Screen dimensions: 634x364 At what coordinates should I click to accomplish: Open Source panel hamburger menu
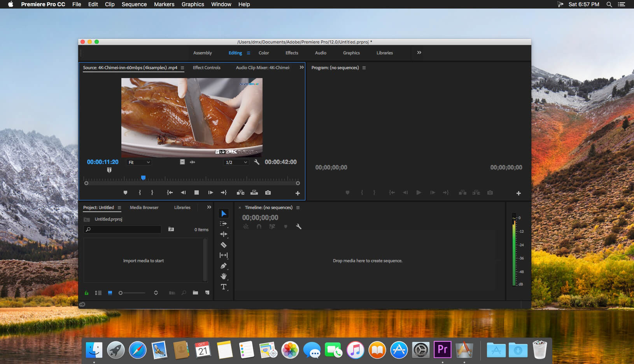(182, 68)
